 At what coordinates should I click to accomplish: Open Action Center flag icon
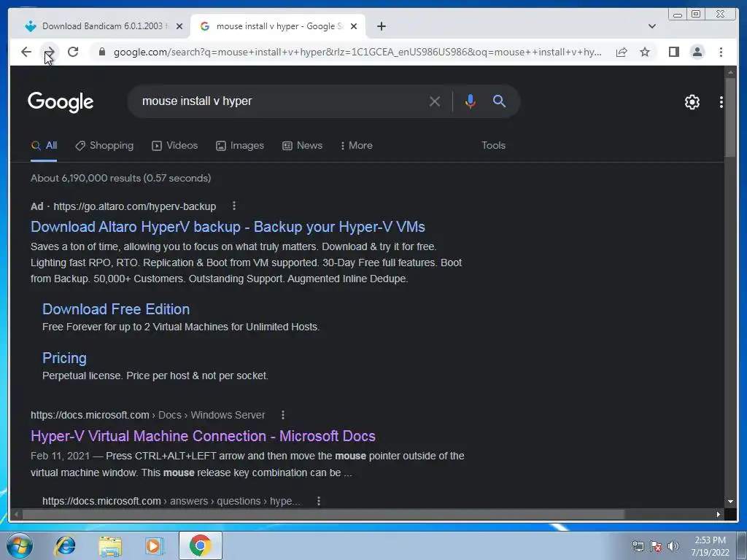(x=656, y=547)
